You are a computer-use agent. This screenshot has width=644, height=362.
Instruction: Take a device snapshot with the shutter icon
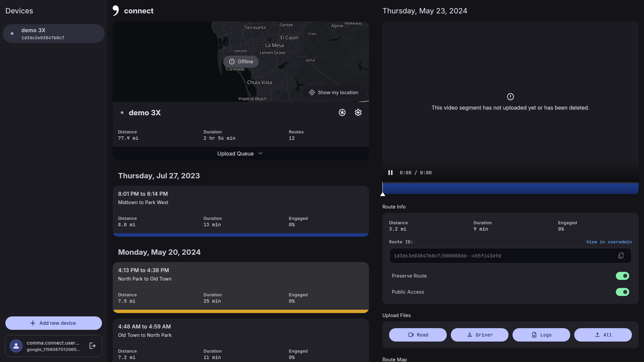342,113
